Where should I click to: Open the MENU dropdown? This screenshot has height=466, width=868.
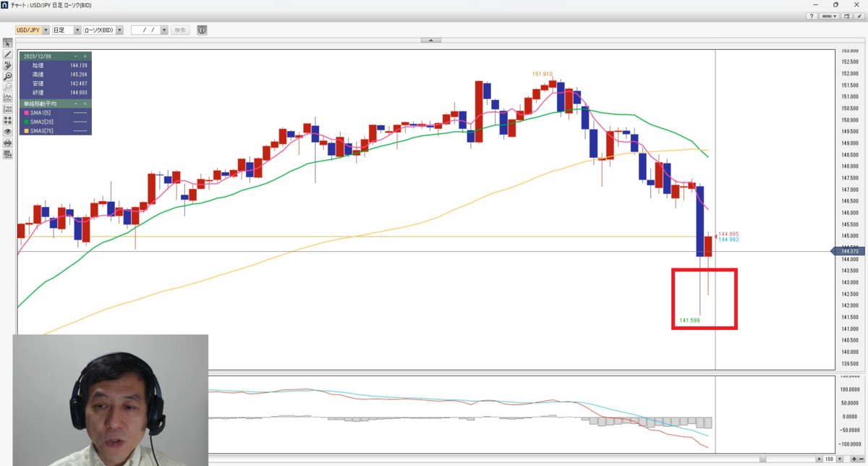pos(829,16)
